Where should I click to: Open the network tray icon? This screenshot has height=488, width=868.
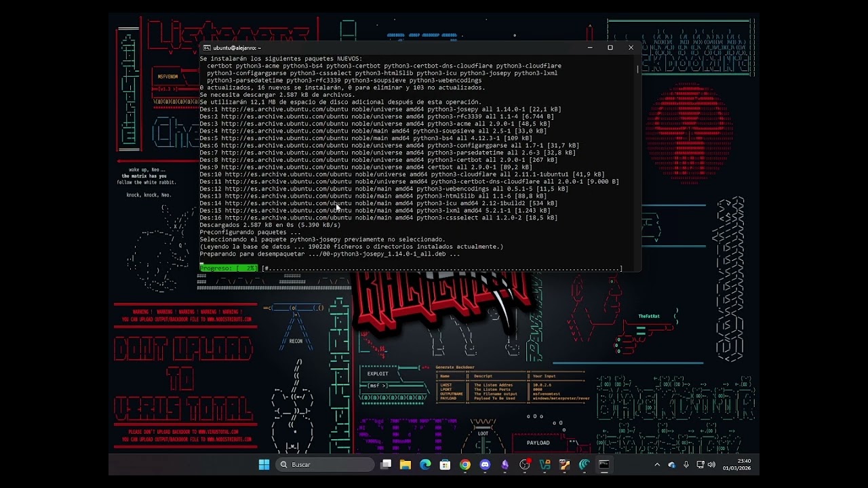coord(701,464)
